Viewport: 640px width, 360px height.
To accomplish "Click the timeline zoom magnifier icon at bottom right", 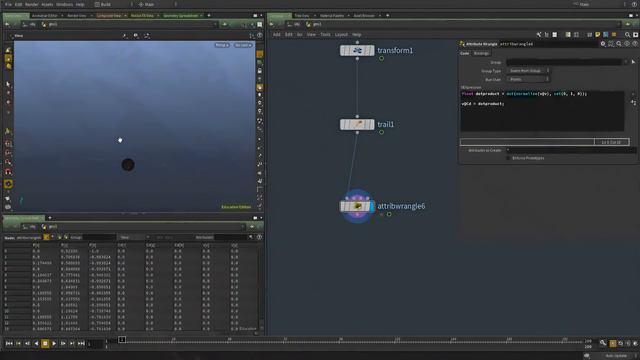I will pyautogui.click(x=603, y=343).
